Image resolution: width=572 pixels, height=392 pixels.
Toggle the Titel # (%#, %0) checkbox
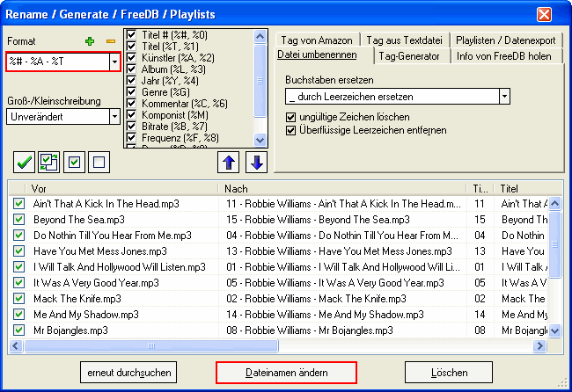[131, 35]
